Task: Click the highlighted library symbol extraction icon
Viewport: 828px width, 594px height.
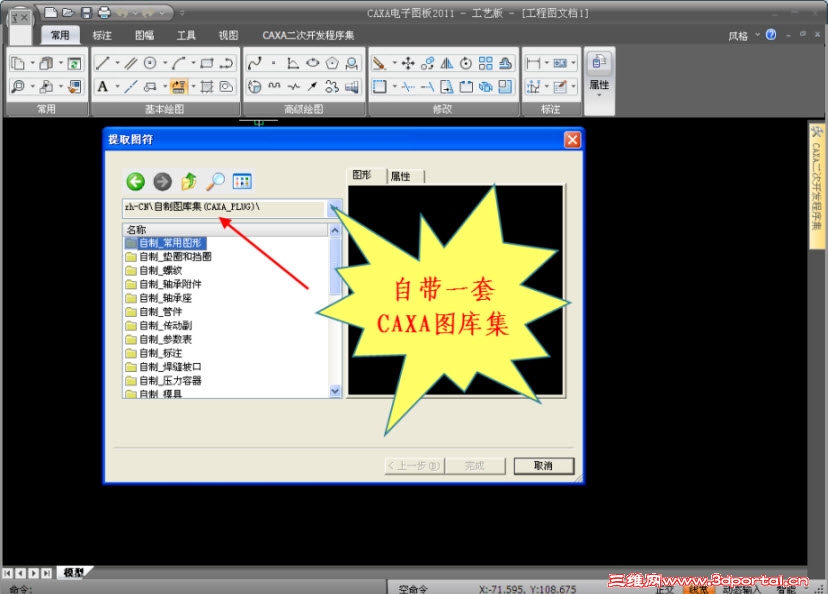Action: pos(178,86)
